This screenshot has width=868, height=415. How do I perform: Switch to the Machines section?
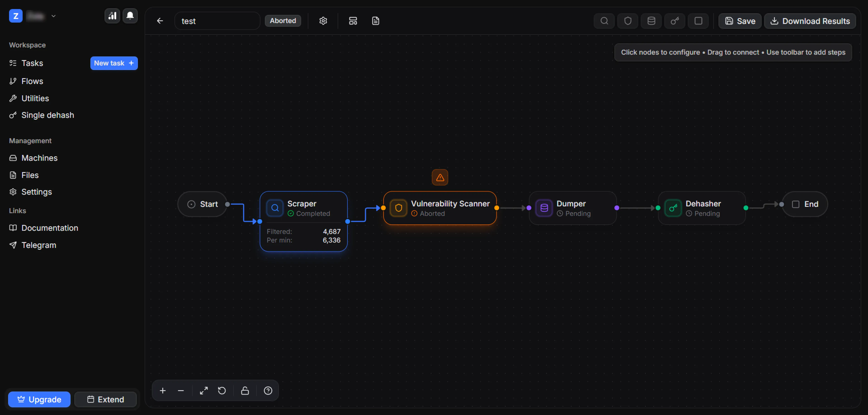39,158
